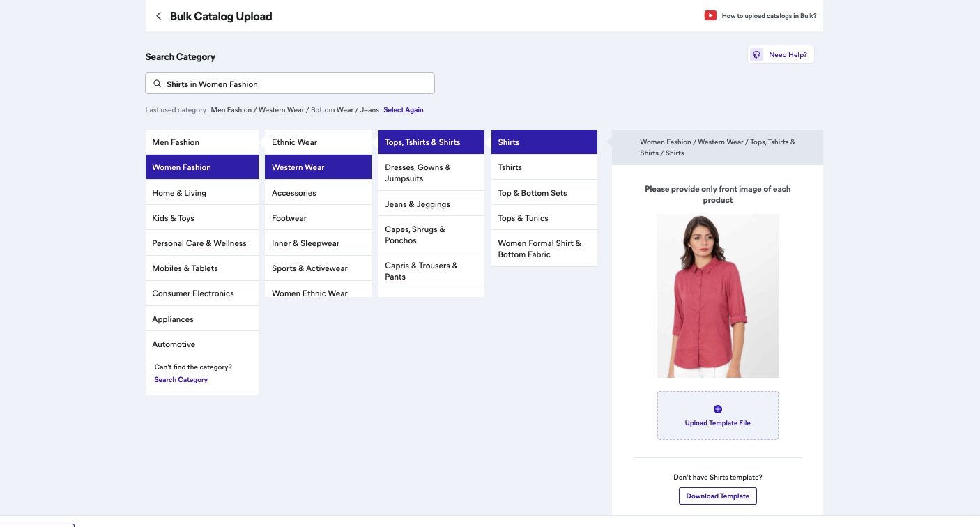
Task: Open the YouTube video icon for bulk upload help
Action: (x=710, y=15)
